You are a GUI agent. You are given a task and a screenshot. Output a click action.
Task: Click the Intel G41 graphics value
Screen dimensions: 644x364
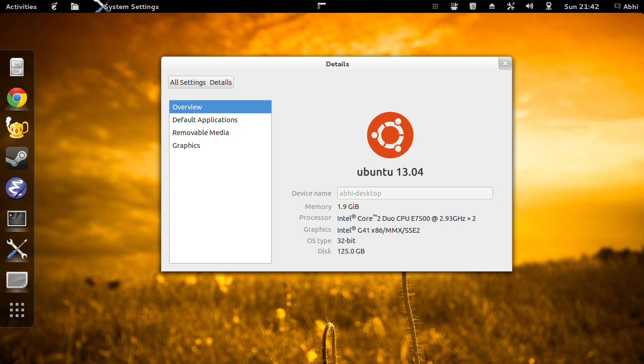378,230
